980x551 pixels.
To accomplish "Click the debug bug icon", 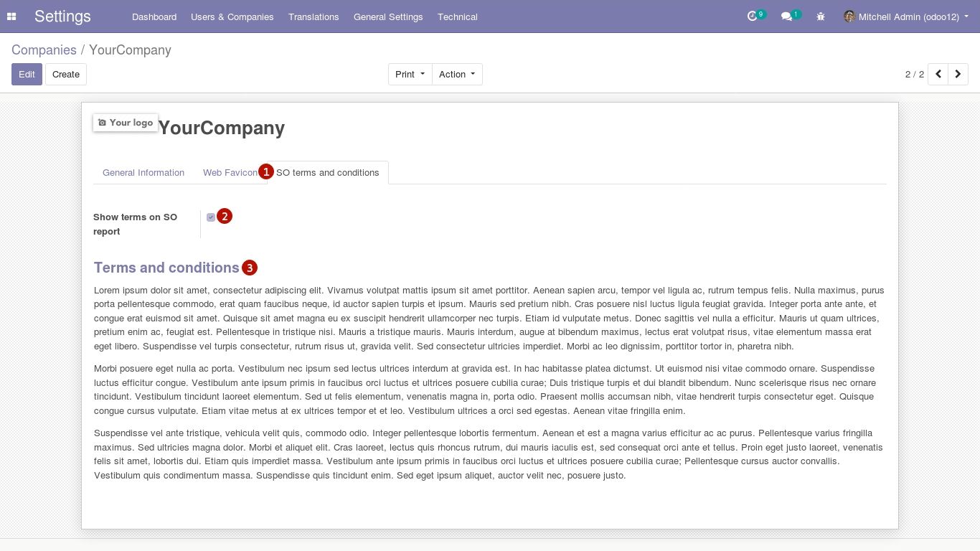I will (x=821, y=17).
